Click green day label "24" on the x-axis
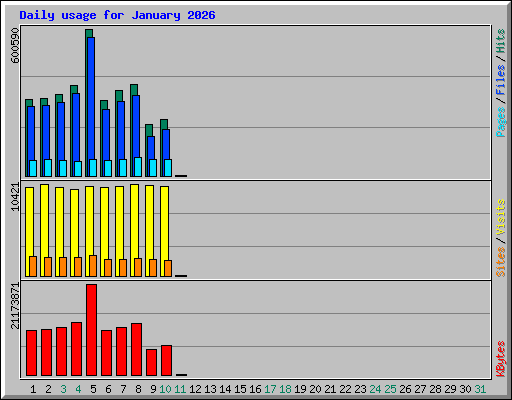512x400 pixels. click(375, 389)
